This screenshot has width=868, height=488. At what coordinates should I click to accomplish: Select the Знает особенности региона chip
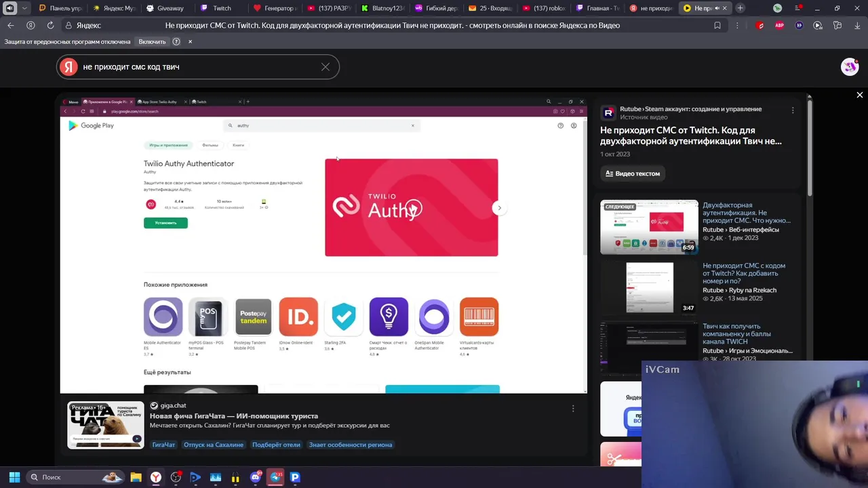pyautogui.click(x=351, y=445)
